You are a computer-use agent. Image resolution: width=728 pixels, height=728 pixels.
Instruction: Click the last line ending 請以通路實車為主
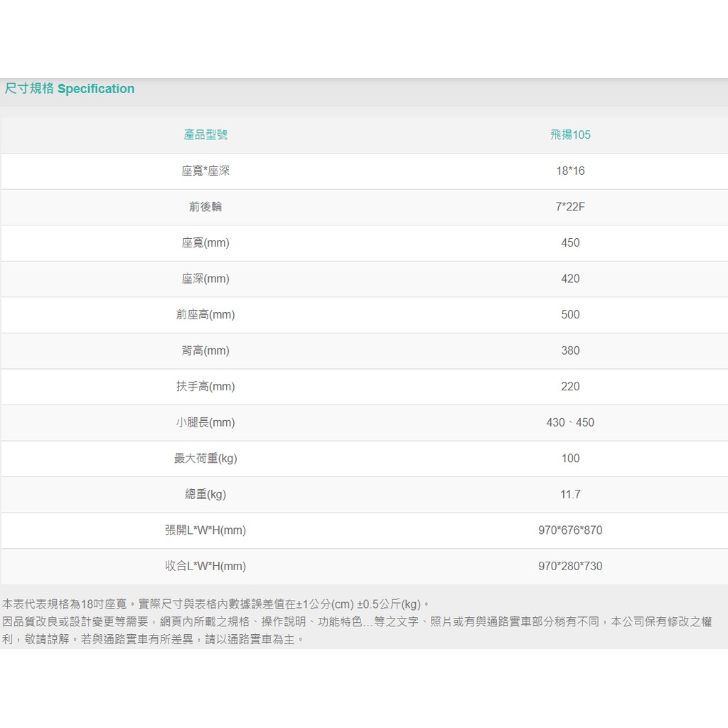point(154,639)
